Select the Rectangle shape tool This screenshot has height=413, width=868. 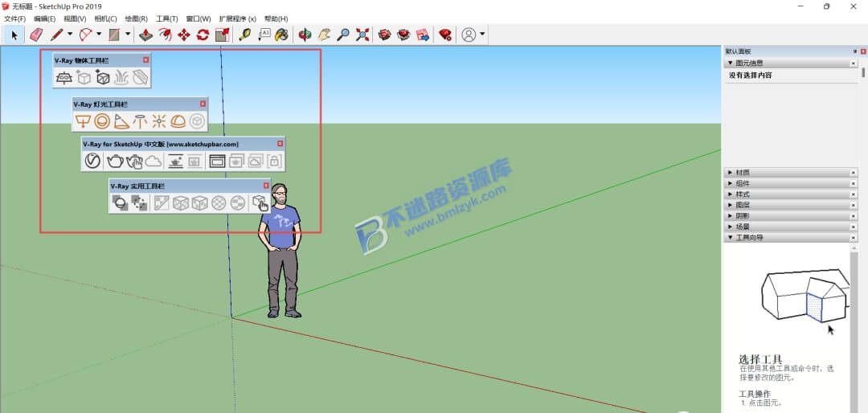pos(115,35)
